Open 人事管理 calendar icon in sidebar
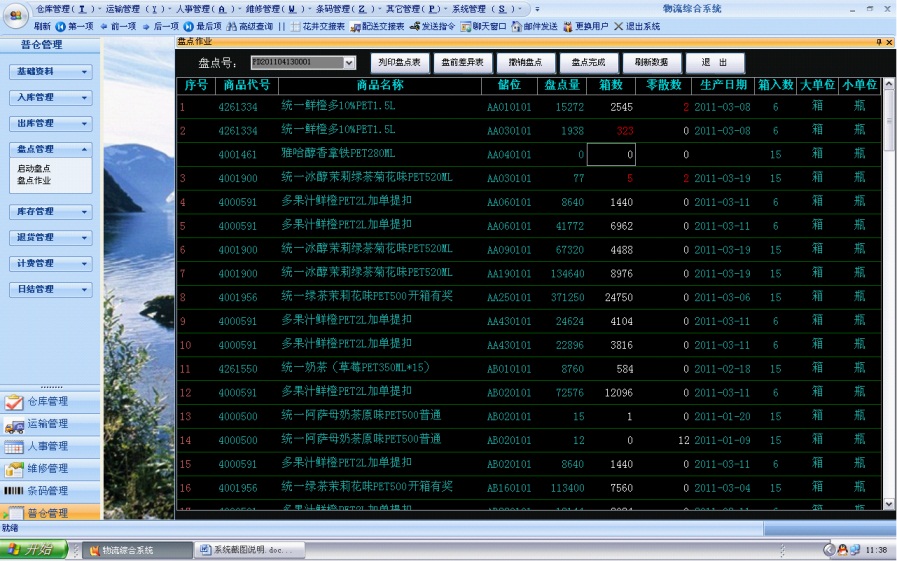Image resolution: width=897 pixels, height=561 pixels. point(14,447)
